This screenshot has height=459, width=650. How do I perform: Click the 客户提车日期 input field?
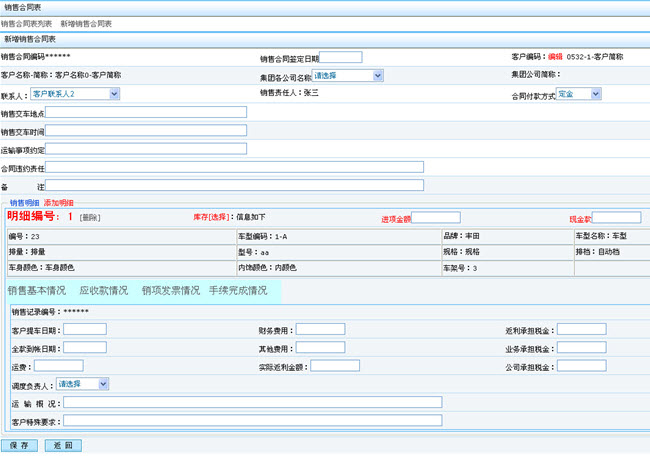(x=84, y=330)
